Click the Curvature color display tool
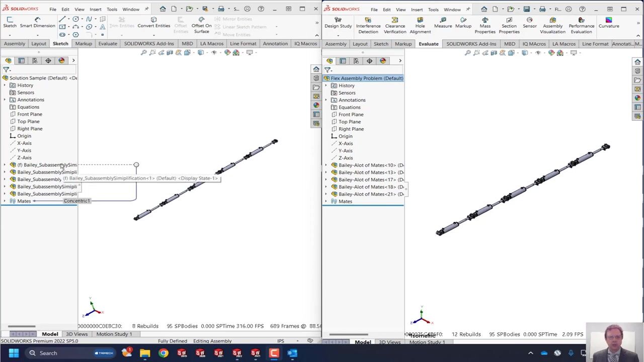644x362 pixels. pyautogui.click(x=609, y=23)
